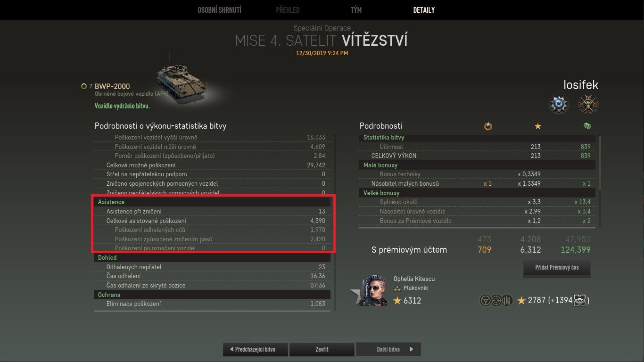Click the crew skill icons near 2787
Image resolution: width=644 pixels, height=362 pixels.
pyautogui.click(x=496, y=300)
